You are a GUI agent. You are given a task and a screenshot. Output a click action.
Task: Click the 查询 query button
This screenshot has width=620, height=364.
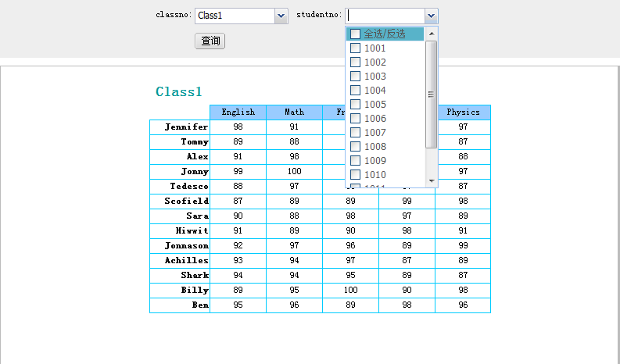pyautogui.click(x=210, y=41)
